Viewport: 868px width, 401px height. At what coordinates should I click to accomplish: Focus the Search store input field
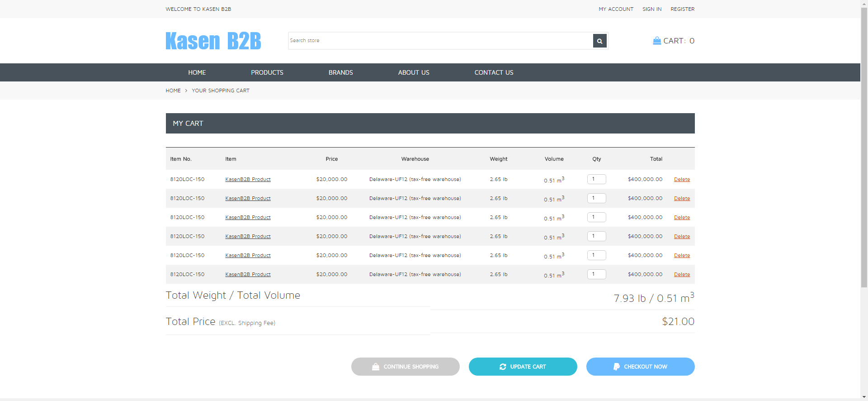(x=440, y=41)
